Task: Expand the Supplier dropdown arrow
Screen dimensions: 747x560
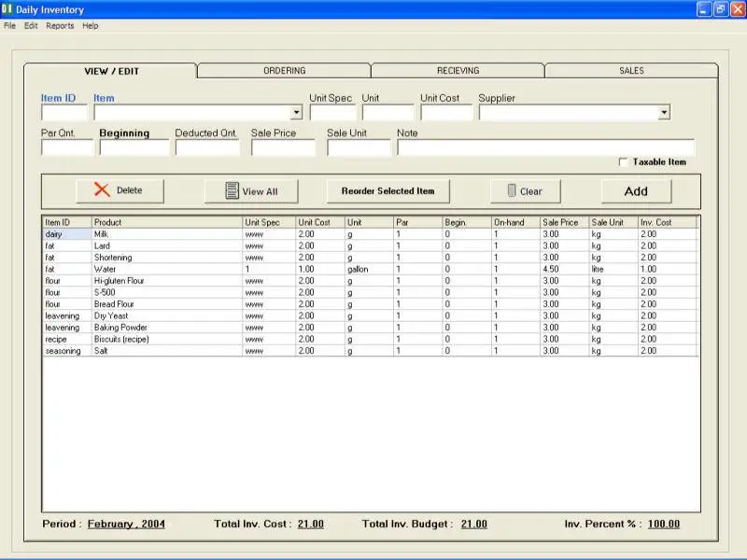Action: tap(664, 112)
